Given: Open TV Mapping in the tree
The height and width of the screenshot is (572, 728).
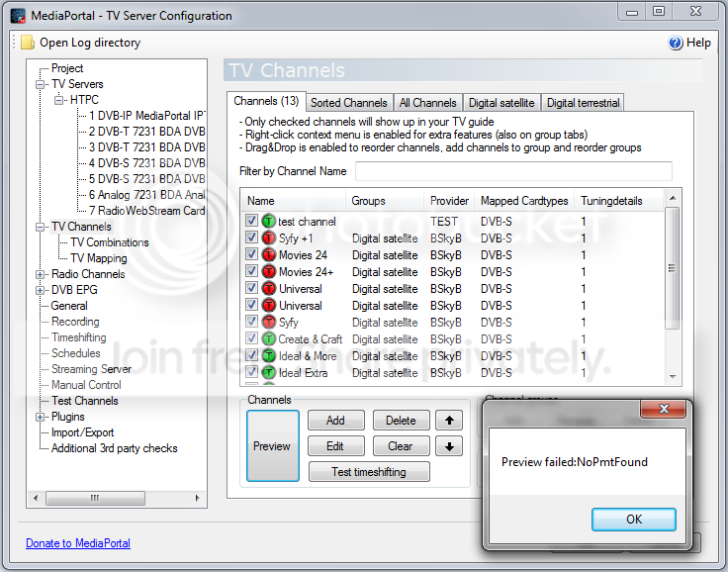Looking at the screenshot, I should tap(99, 258).
